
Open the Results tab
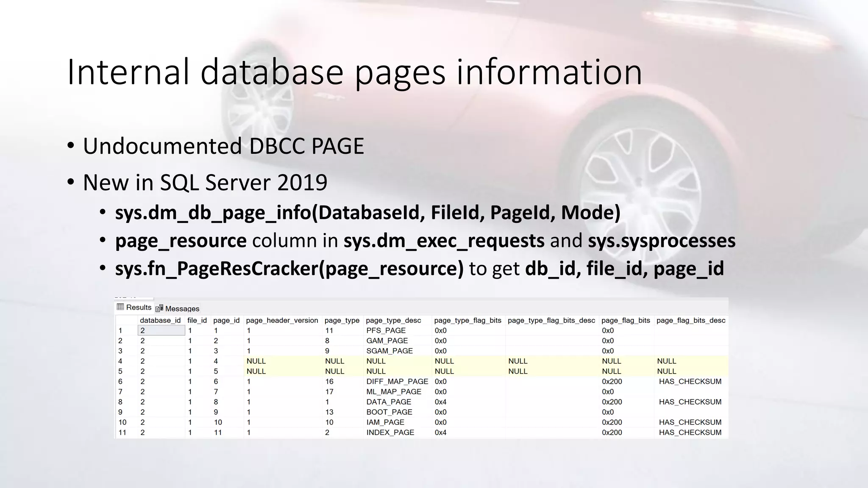coord(134,308)
